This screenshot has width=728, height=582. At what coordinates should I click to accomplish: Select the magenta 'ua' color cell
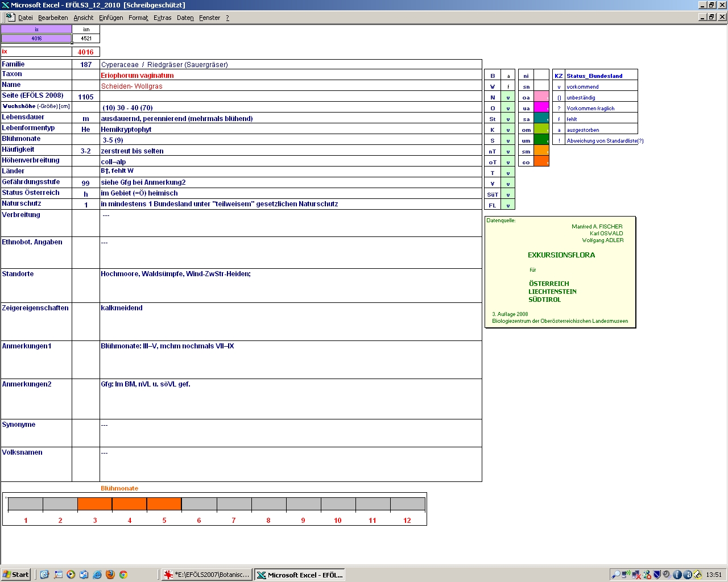(541, 108)
